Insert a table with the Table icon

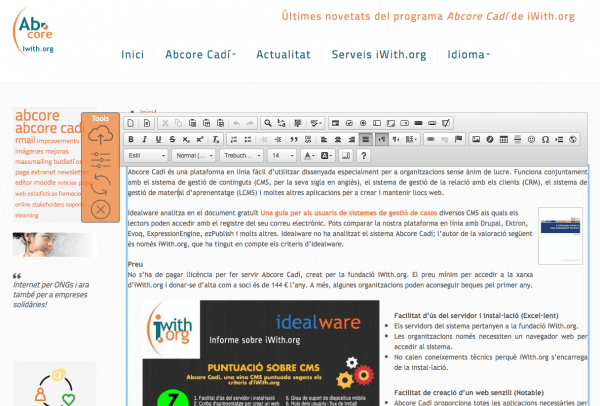click(504, 140)
